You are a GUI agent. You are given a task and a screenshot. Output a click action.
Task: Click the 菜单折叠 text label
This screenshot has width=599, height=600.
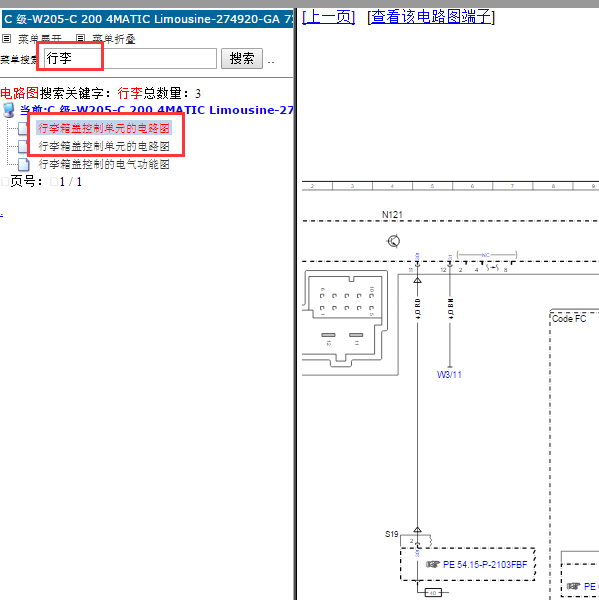[x=114, y=39]
